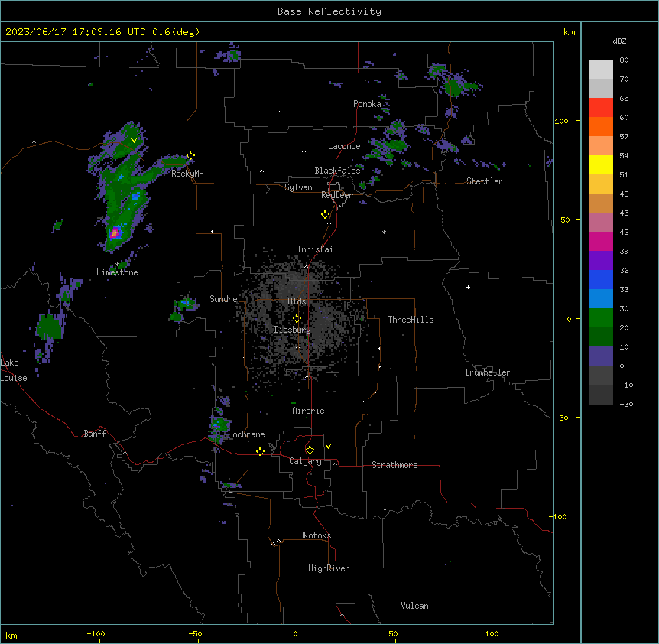
Task: Select the Lacombe city label
Action: [344, 146]
